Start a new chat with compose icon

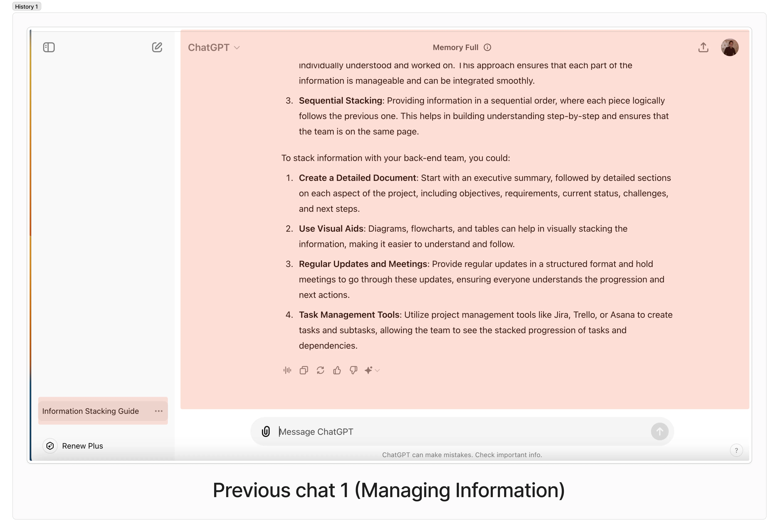coord(157,47)
